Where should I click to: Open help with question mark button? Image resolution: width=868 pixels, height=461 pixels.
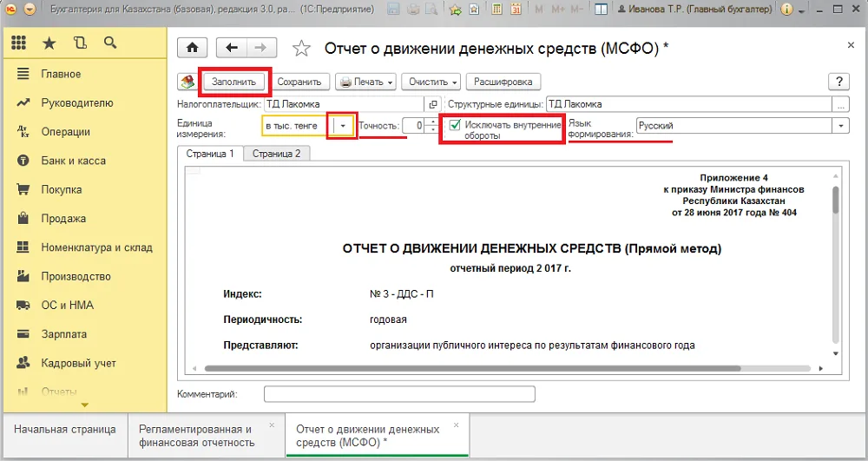[x=838, y=82]
